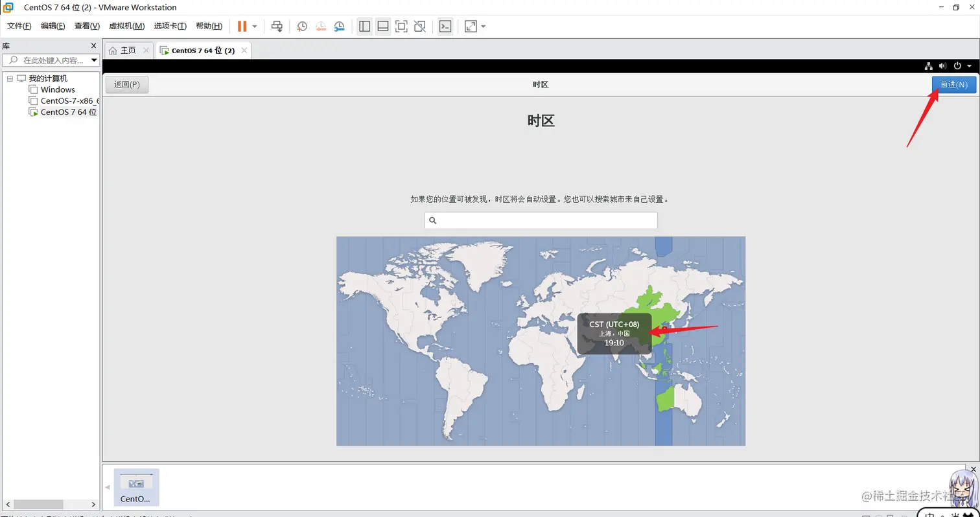Focus the city search box
The image size is (980, 517).
point(541,220)
